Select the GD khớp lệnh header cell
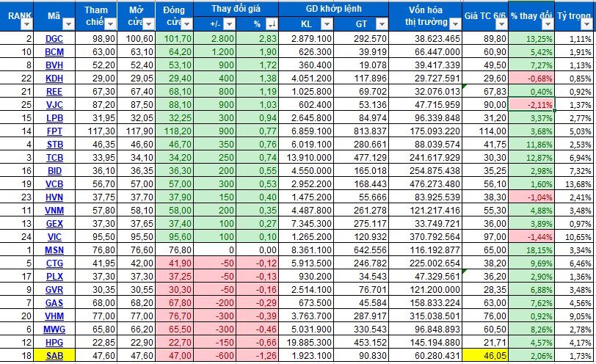This screenshot has width=596, height=364. tap(334, 9)
